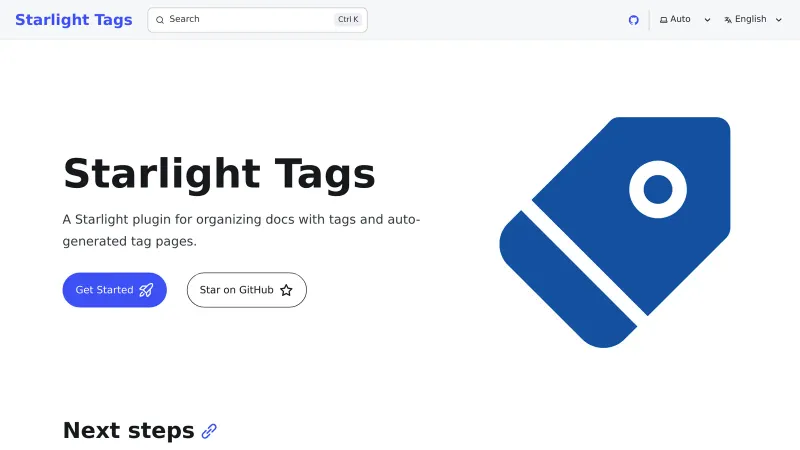Click the magnifying glass search icon
Viewport: 800px width, 450px height.
tap(160, 20)
